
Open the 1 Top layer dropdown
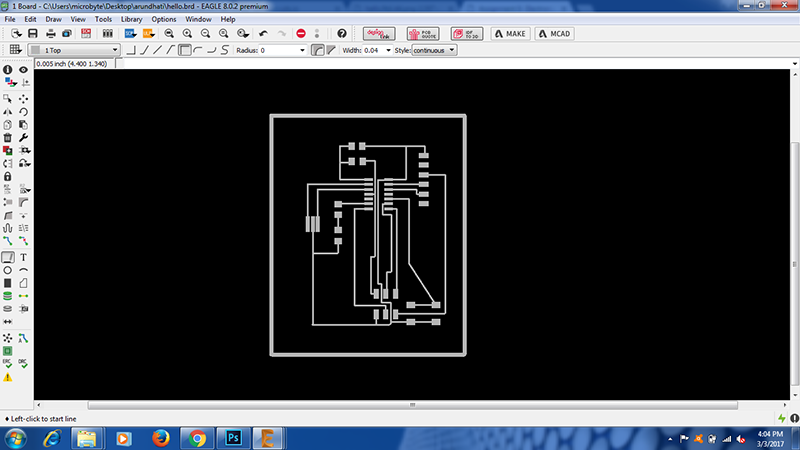[x=74, y=50]
